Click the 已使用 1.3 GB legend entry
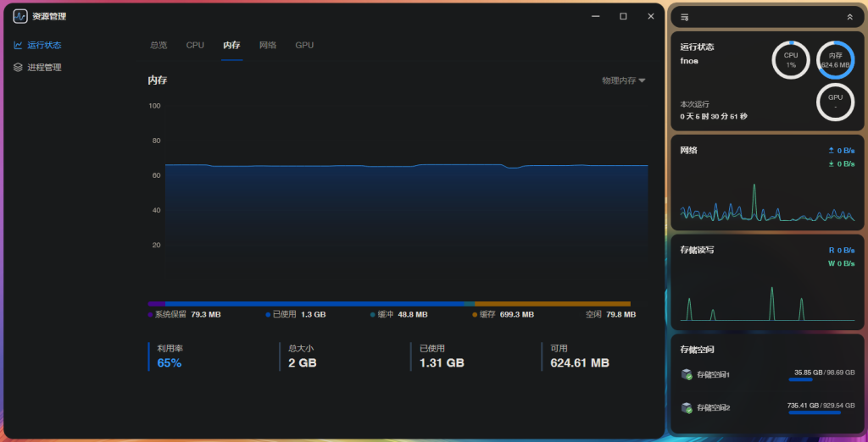 point(296,314)
